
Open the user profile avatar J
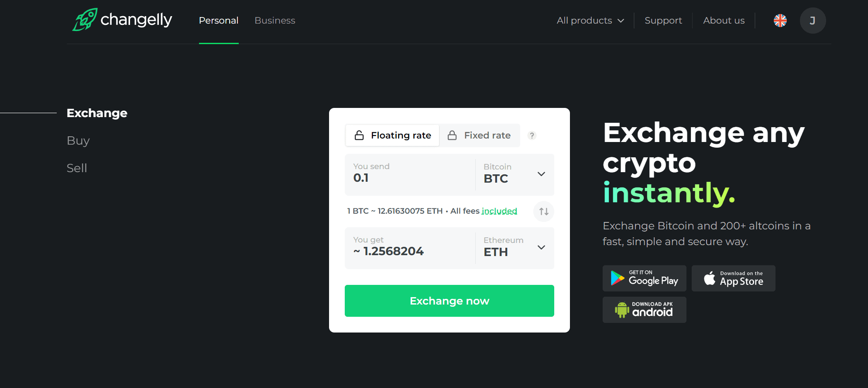(812, 21)
